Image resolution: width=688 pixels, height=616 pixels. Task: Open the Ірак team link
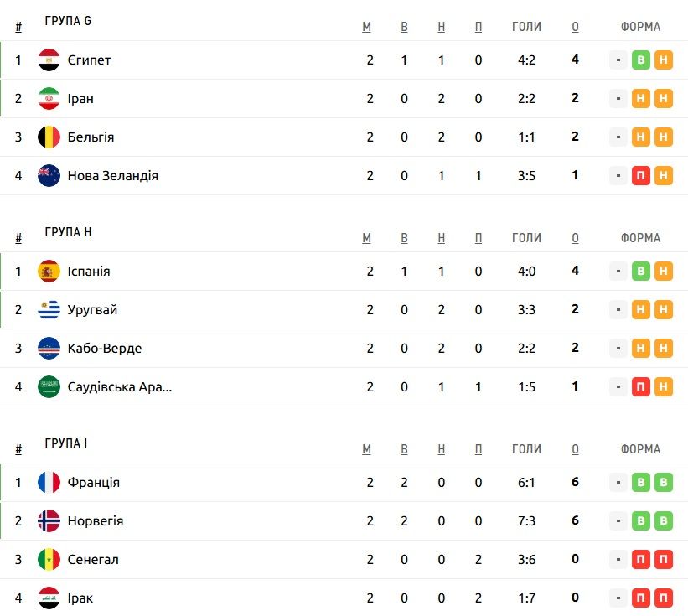(x=80, y=598)
